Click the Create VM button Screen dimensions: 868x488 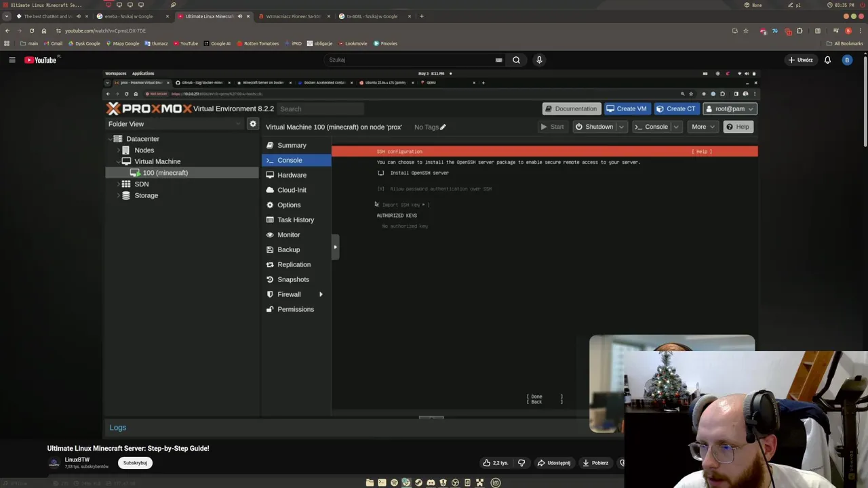pyautogui.click(x=627, y=108)
